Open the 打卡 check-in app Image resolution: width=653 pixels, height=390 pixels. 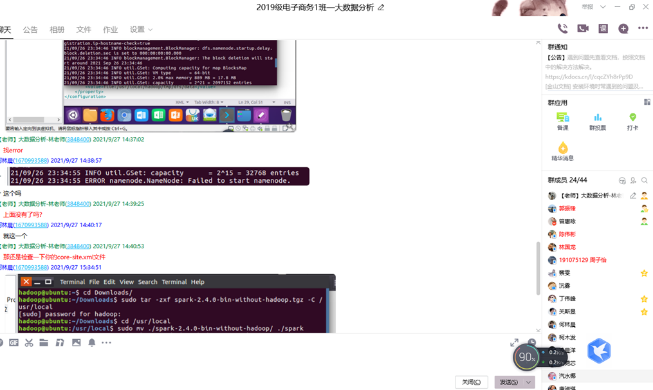click(633, 121)
